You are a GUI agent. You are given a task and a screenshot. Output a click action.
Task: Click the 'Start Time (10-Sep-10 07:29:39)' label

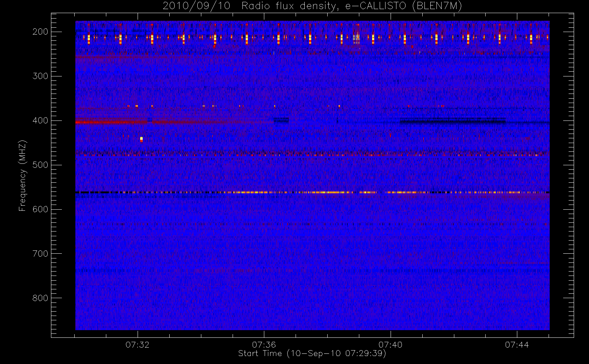(312, 353)
